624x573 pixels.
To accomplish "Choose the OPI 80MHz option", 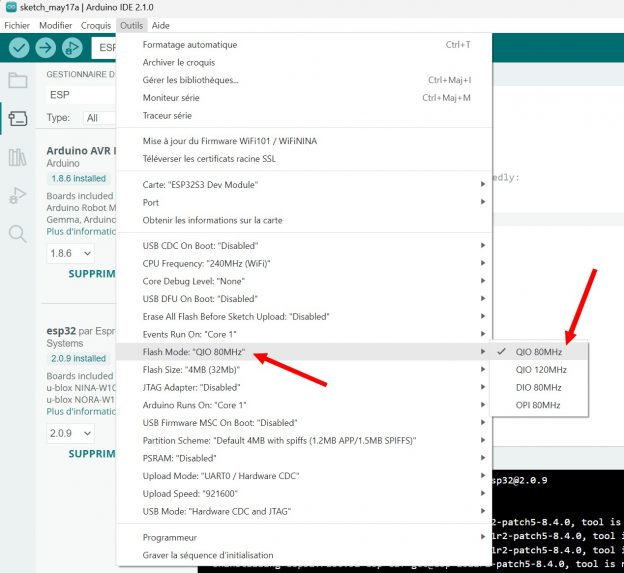I will coord(538,405).
